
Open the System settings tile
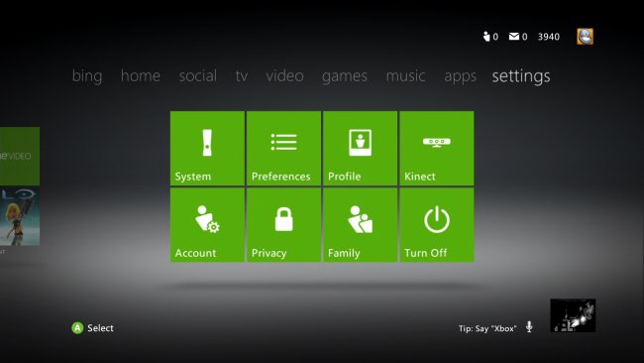pos(207,148)
